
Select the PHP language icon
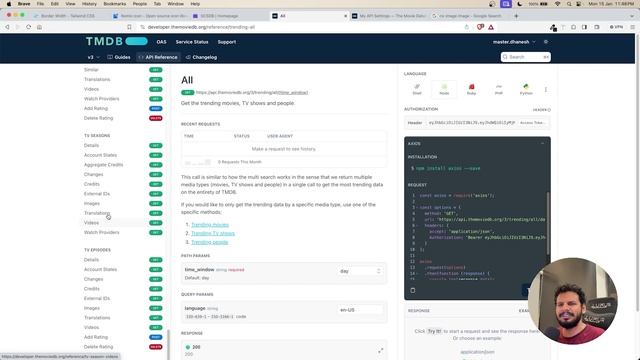499,89
